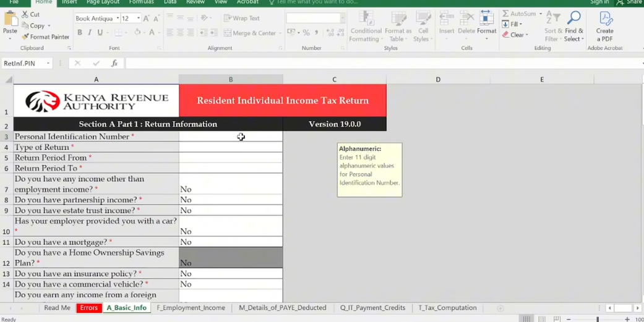Screen dimensions: 644x322
Task: Expand the font size dropdown
Action: (138, 19)
